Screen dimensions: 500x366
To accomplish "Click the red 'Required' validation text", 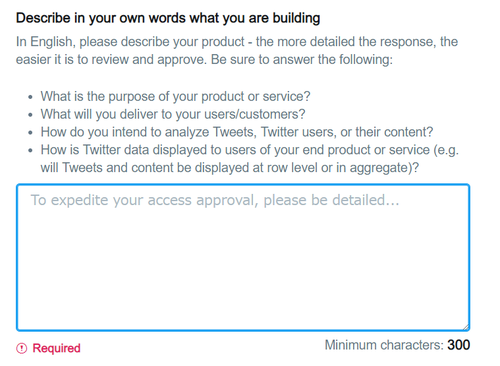I will pyautogui.click(x=56, y=348).
